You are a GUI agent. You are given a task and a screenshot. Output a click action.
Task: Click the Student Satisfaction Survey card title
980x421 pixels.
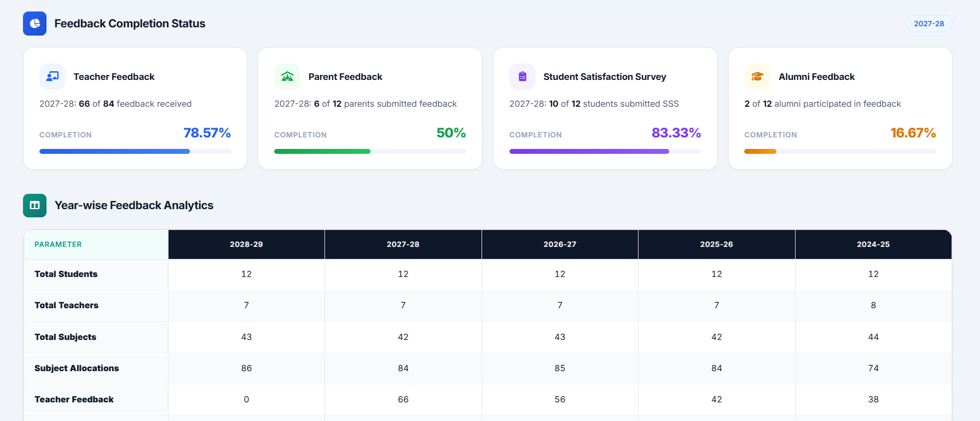point(605,77)
